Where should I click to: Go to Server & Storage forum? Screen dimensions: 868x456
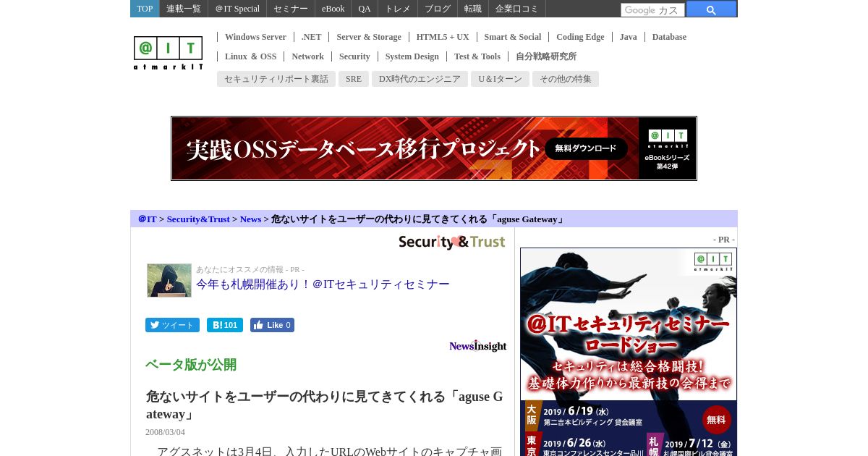369,37
